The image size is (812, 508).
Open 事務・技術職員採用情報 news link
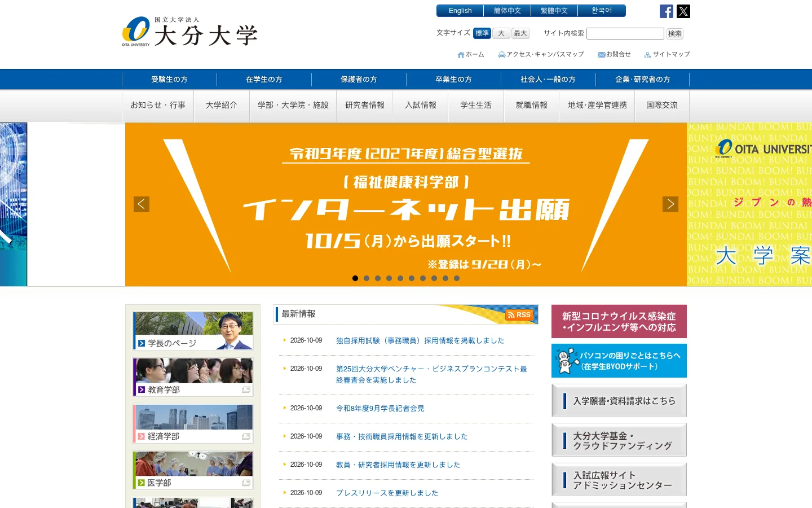401,437
